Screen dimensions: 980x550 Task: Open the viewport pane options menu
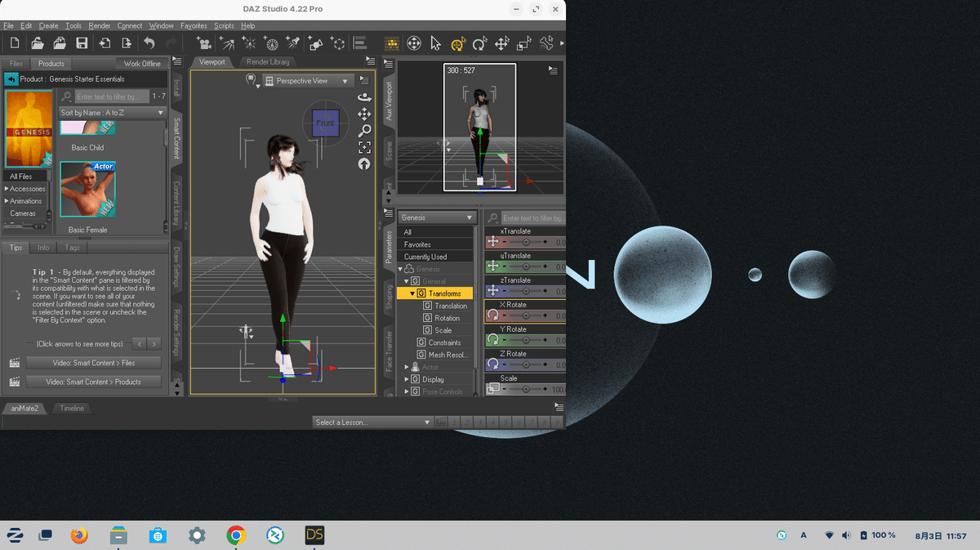(370, 62)
